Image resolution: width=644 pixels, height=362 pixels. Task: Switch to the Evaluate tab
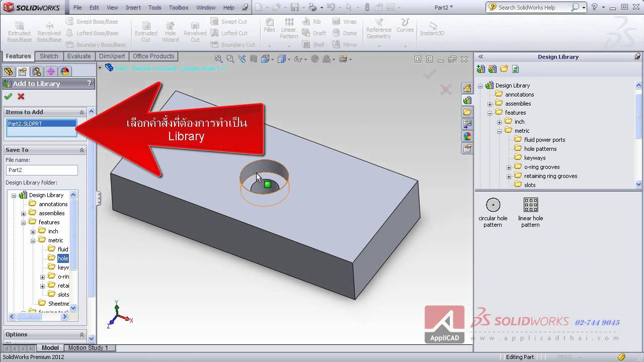79,56
